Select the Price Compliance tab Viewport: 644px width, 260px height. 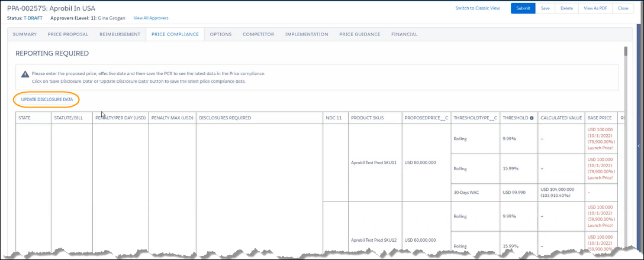(x=175, y=34)
